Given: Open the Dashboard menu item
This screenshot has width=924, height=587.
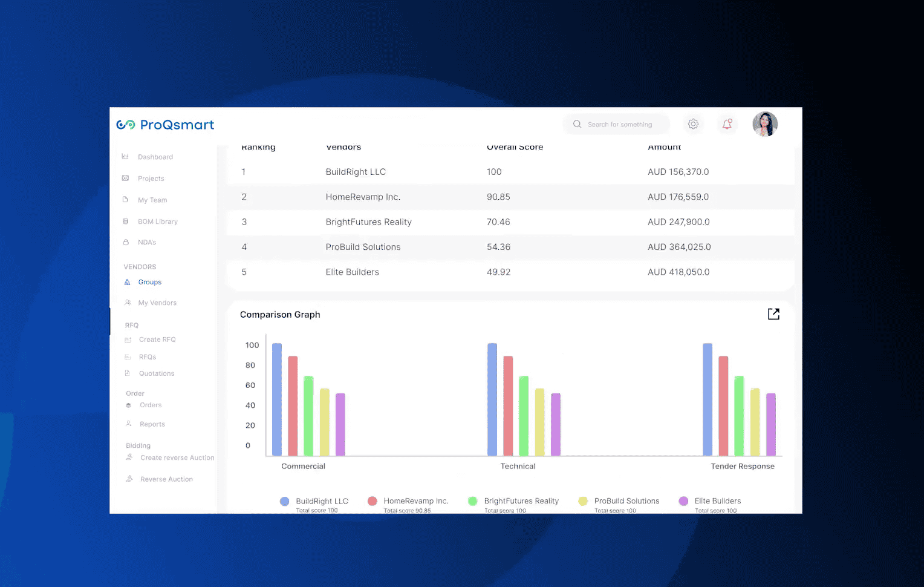Looking at the screenshot, I should (155, 157).
